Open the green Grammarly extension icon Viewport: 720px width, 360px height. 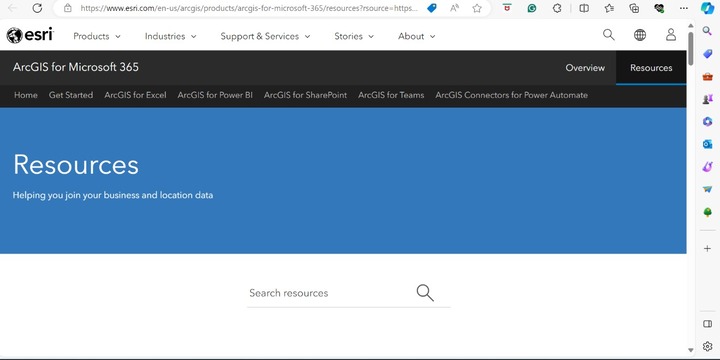coord(532,8)
